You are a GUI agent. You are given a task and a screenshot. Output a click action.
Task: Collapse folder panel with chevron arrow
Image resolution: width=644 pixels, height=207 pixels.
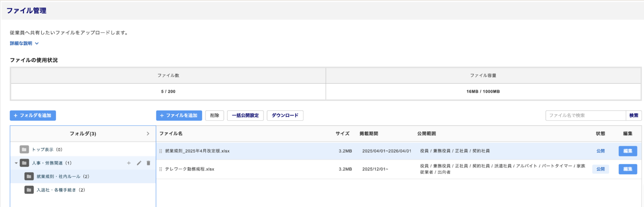point(148,134)
